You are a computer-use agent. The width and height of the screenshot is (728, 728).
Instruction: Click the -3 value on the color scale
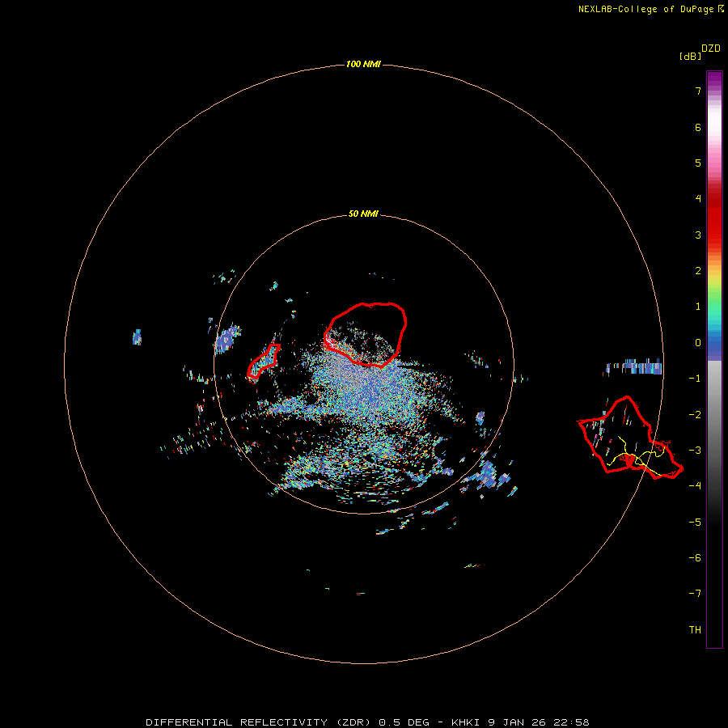tap(695, 451)
